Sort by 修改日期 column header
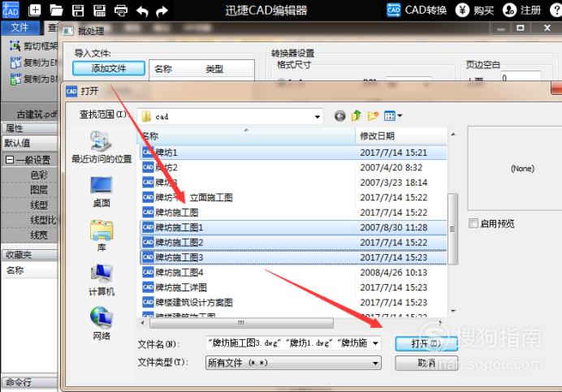Screen dimensions: 562x392 (401, 136)
